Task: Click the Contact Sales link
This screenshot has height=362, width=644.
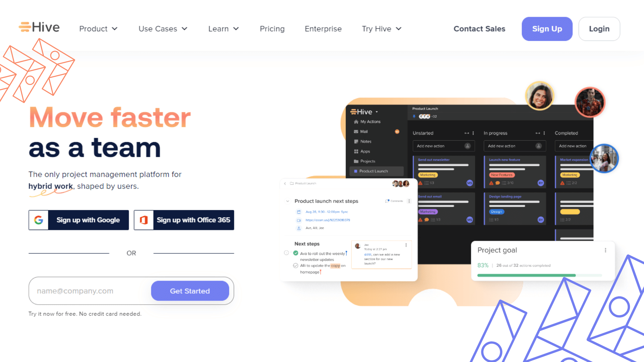Action: click(479, 29)
